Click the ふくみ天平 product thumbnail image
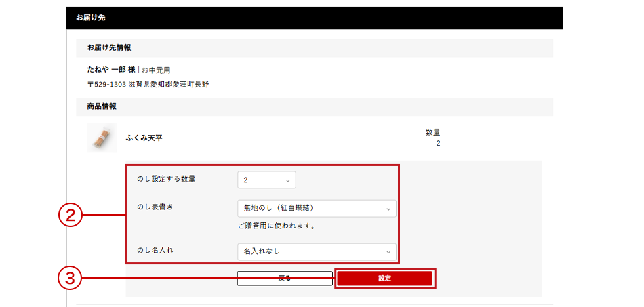 pos(101,138)
